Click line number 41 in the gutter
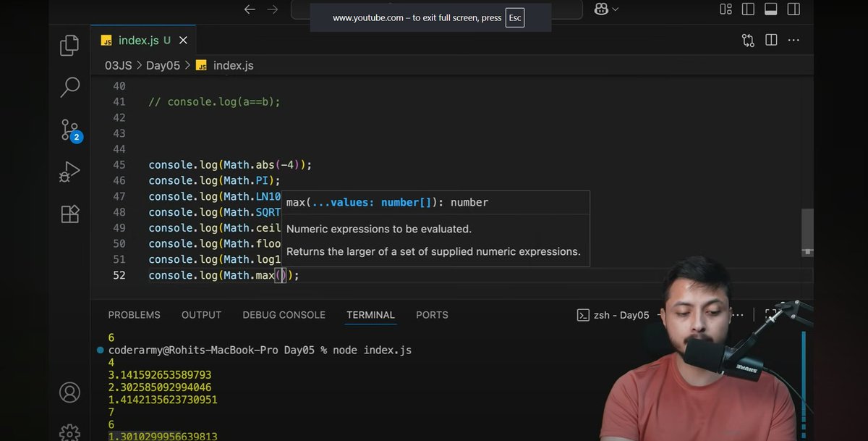Screen dimensions: 868x441 click(119, 102)
